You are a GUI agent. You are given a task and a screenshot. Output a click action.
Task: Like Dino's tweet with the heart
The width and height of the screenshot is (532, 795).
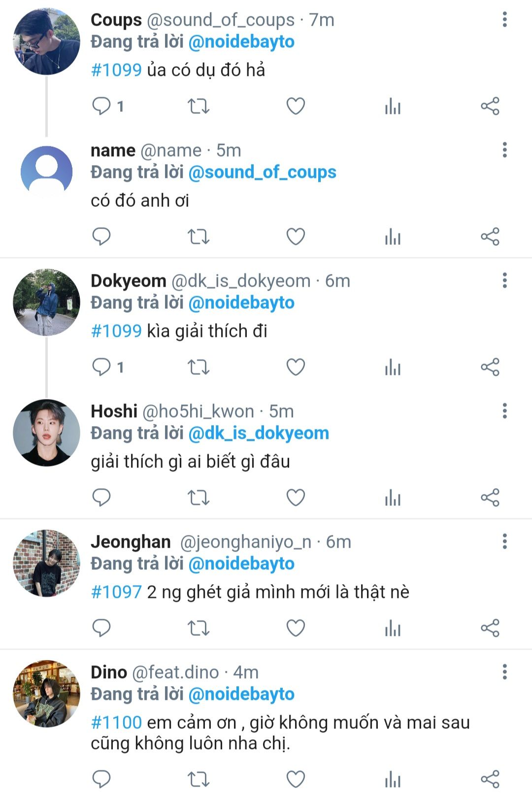click(x=296, y=779)
